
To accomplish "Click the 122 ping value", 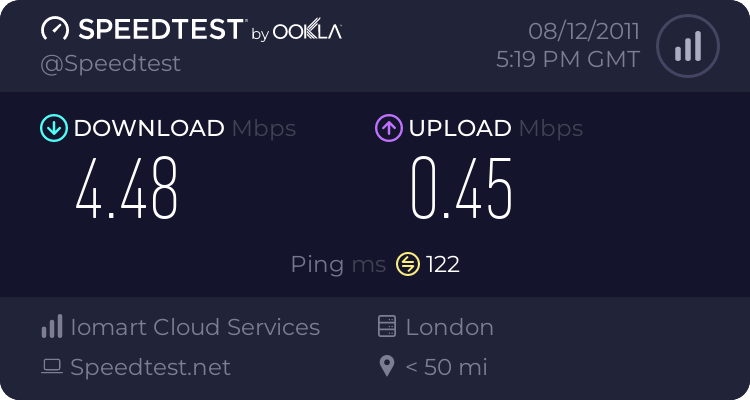I will tap(443, 264).
